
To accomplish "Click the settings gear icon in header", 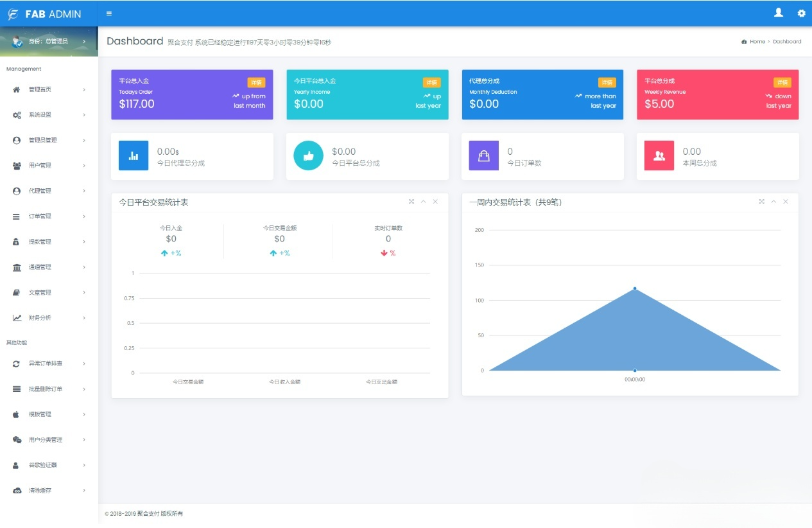I will click(x=800, y=13).
